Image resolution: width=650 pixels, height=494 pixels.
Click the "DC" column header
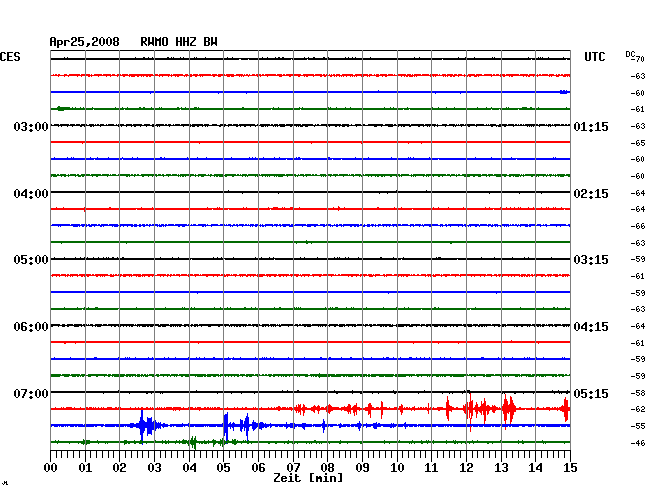point(630,54)
